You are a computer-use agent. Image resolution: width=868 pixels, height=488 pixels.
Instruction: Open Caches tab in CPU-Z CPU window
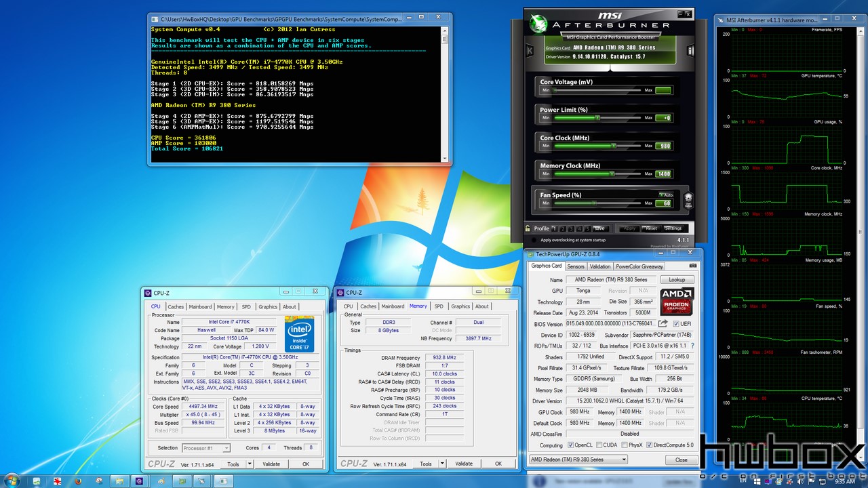pos(176,306)
